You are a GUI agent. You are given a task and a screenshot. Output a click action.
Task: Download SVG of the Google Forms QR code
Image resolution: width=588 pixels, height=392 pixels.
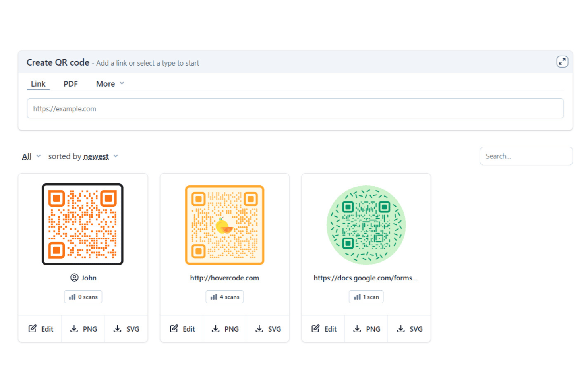[x=409, y=329]
